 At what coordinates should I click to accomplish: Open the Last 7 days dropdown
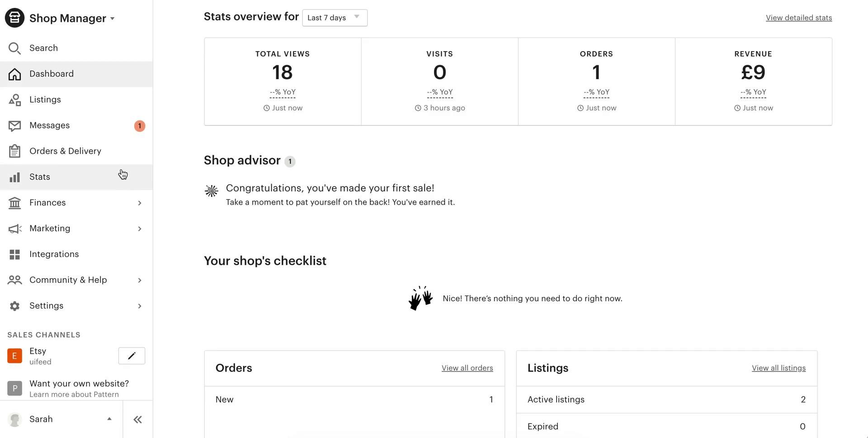click(335, 18)
